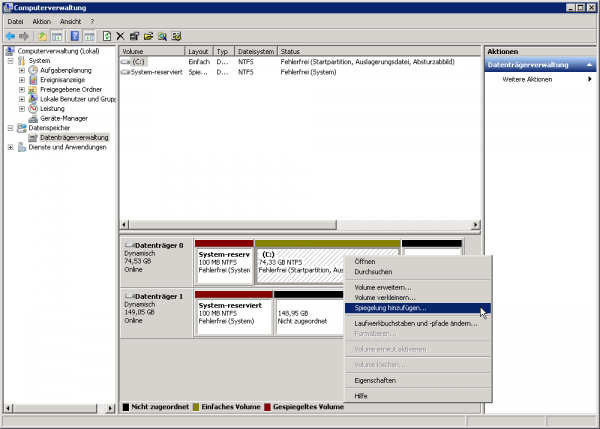Open Eigenschaften from the context menu
This screenshot has height=429, width=600.
tap(375, 380)
